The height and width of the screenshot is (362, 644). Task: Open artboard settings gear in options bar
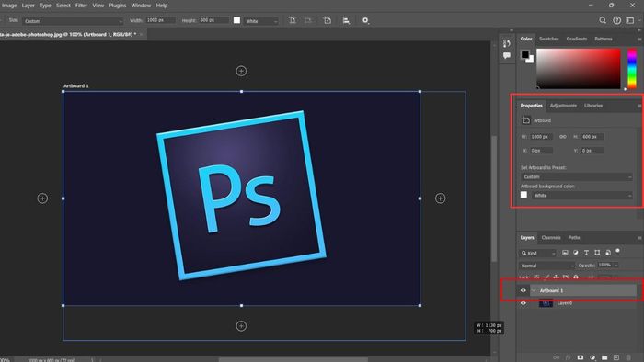click(x=365, y=20)
